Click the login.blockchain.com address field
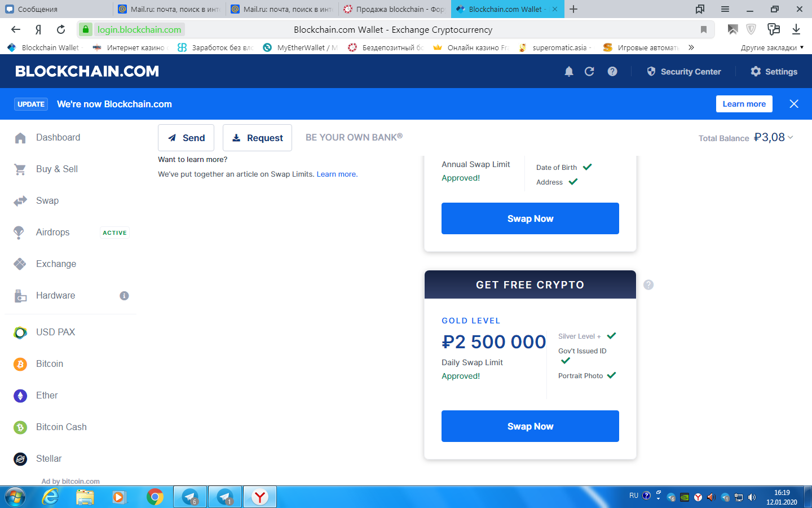The image size is (812, 508). pyautogui.click(x=139, y=29)
